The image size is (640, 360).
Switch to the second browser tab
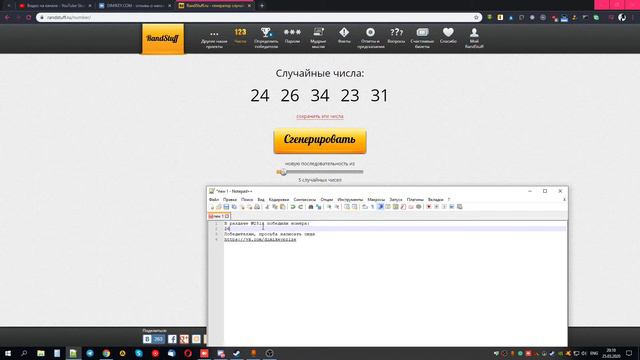[x=135, y=6]
